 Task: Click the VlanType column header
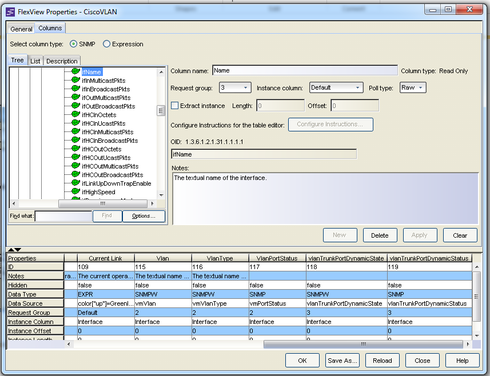[x=220, y=258]
